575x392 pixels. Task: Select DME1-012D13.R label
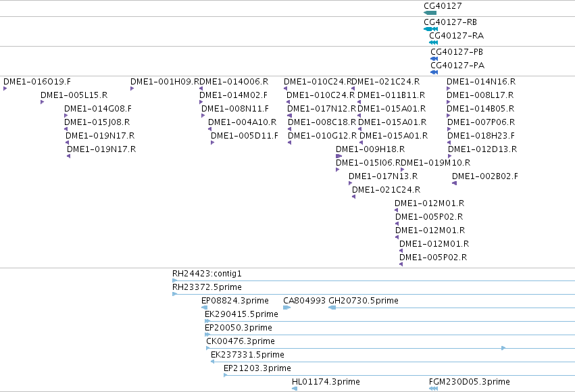click(x=482, y=149)
